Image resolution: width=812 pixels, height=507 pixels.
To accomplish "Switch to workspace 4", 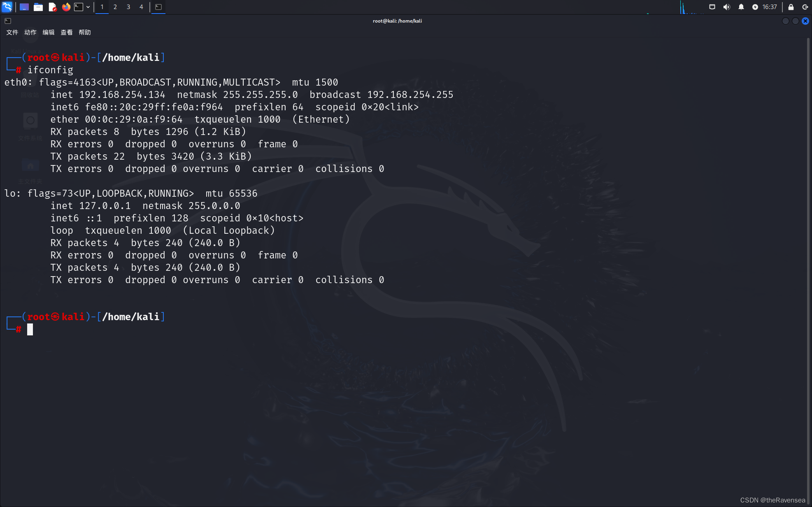I will click(x=141, y=7).
